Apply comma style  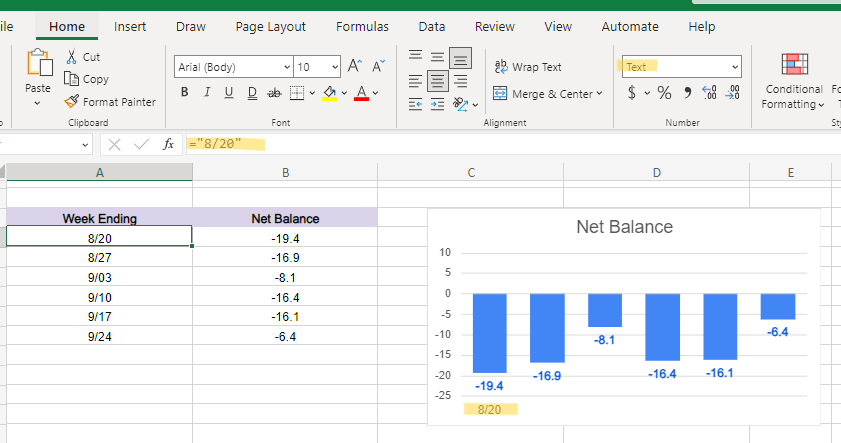pyautogui.click(x=688, y=93)
